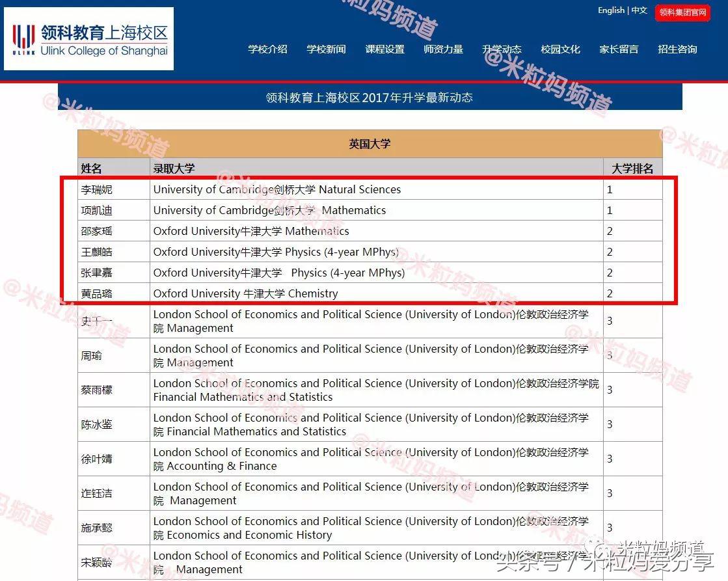Switch language to English
728x581 pixels.
click(610, 10)
